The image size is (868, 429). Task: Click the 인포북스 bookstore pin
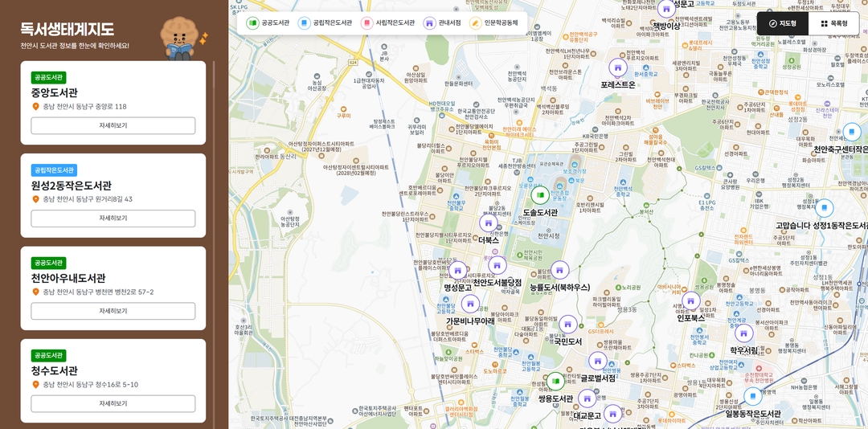coord(690,301)
